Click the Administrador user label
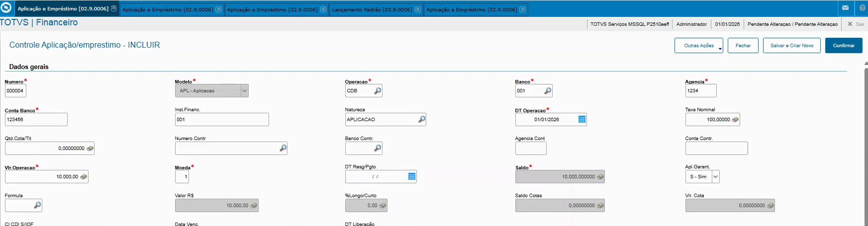Image resolution: width=868 pixels, height=226 pixels. (691, 24)
